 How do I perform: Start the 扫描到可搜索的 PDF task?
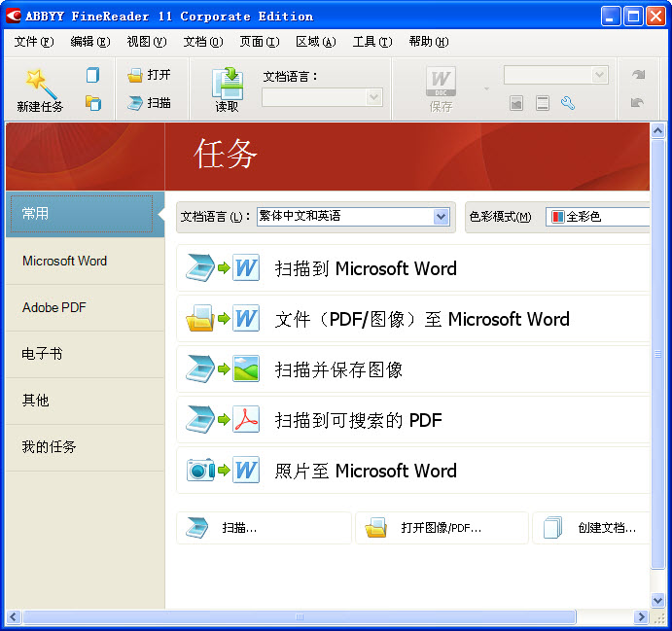(x=413, y=420)
